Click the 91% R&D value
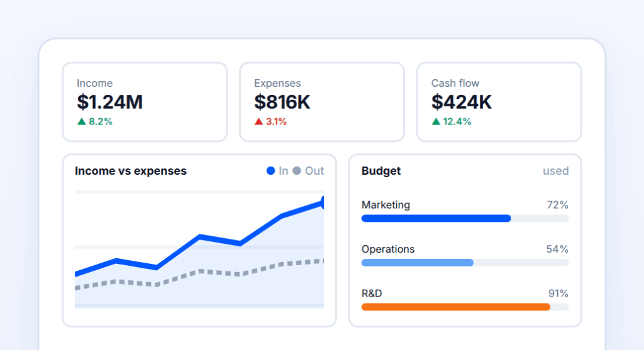This screenshot has height=350, width=644. (558, 293)
